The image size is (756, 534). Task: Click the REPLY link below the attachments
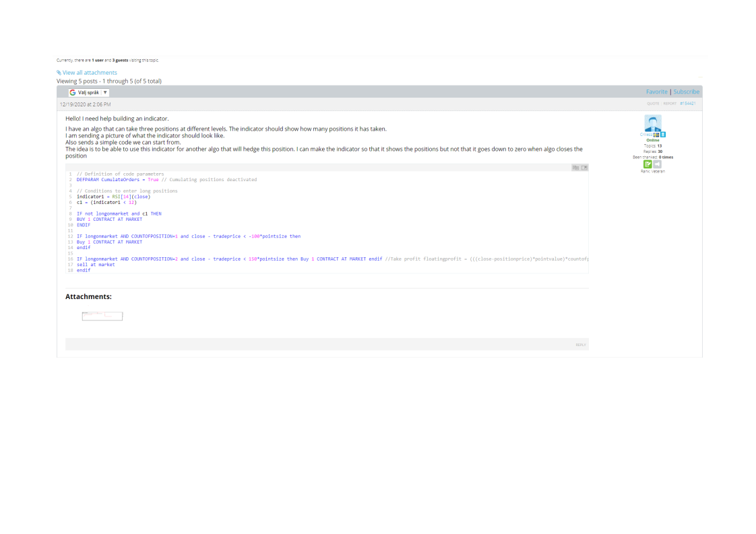[581, 345]
